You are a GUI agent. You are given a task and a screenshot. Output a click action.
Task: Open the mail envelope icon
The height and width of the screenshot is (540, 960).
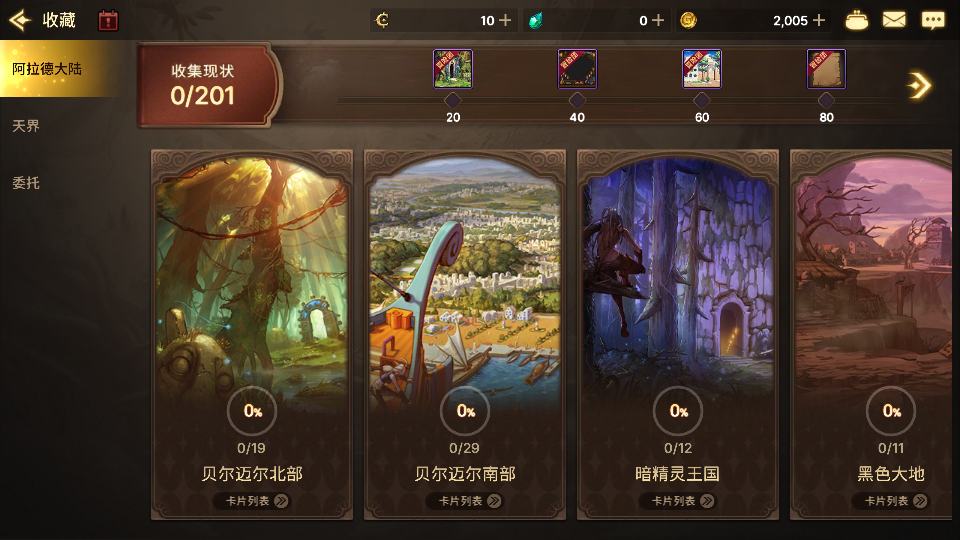point(894,20)
